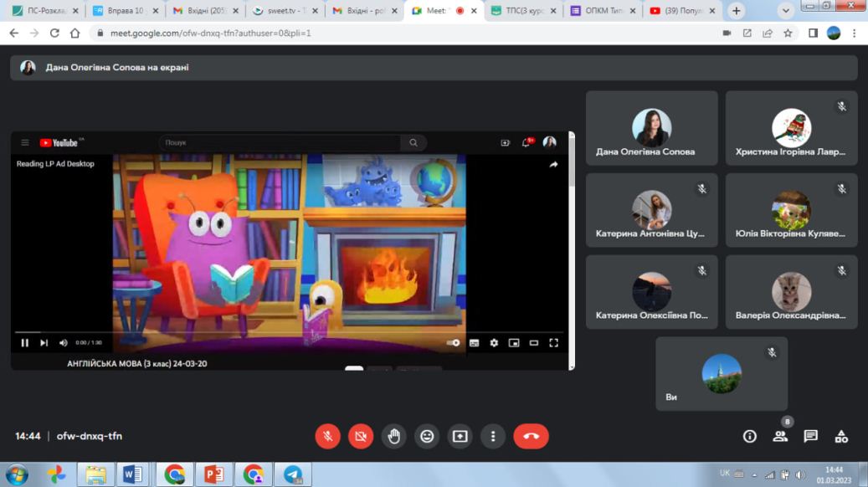Image resolution: width=868 pixels, height=487 pixels.
Task: Unmute the microphone in Meet controls
Action: tap(327, 436)
